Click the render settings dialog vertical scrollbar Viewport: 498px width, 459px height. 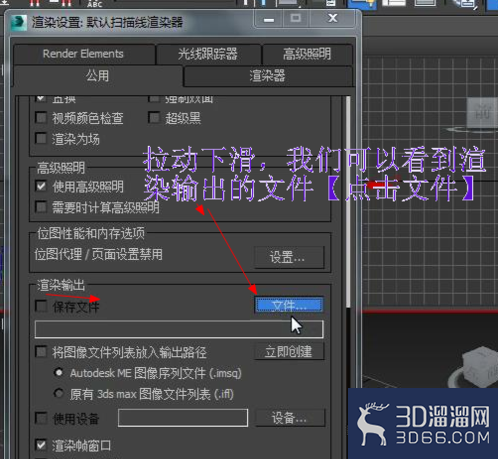click(348, 202)
